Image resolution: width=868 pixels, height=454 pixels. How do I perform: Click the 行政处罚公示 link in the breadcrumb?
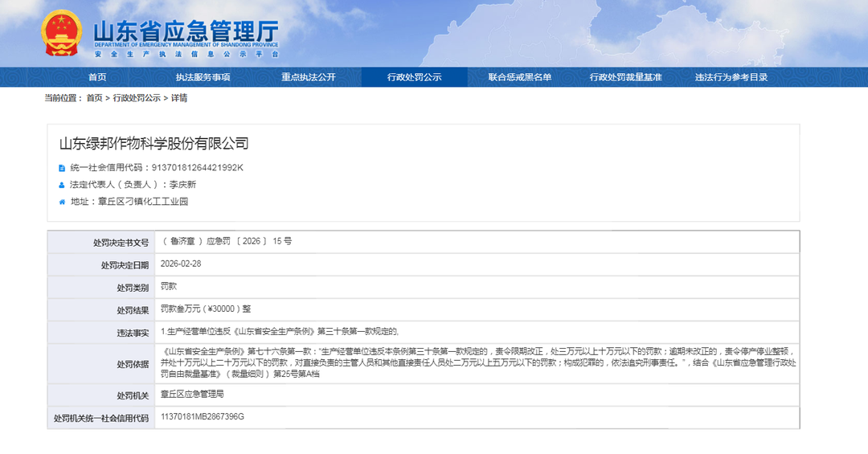click(x=137, y=98)
